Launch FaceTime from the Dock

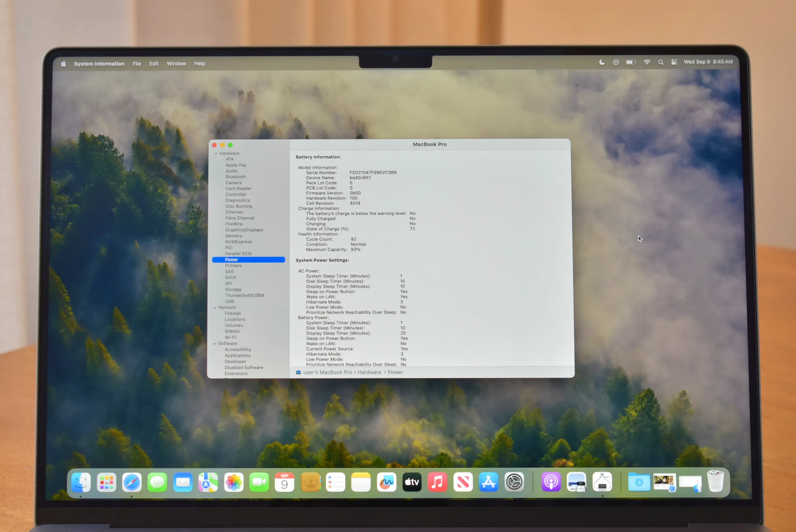[259, 482]
